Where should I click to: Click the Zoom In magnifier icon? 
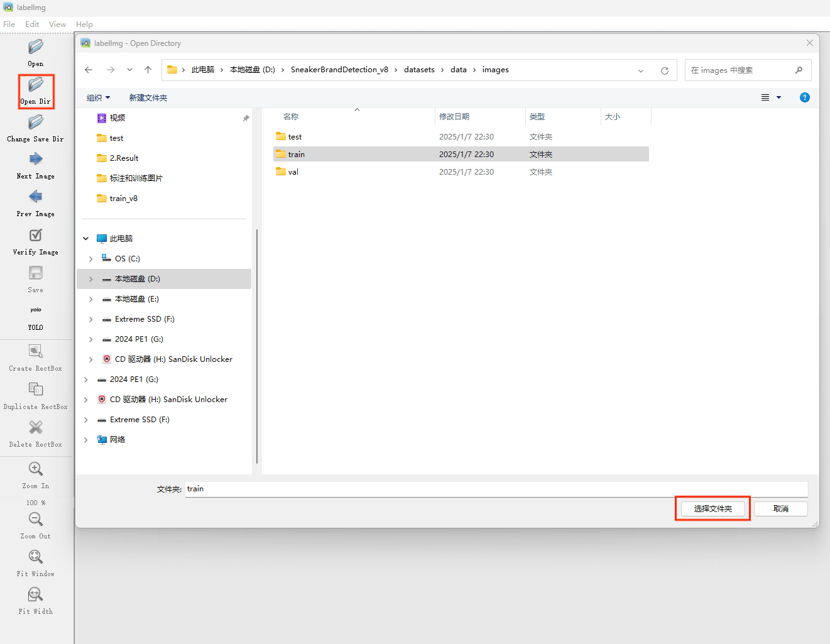point(36,469)
